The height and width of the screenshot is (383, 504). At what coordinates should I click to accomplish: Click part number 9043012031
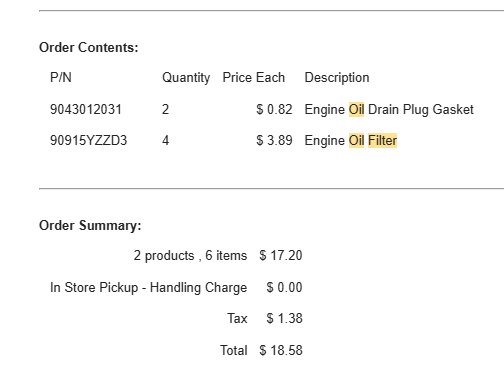pos(86,110)
